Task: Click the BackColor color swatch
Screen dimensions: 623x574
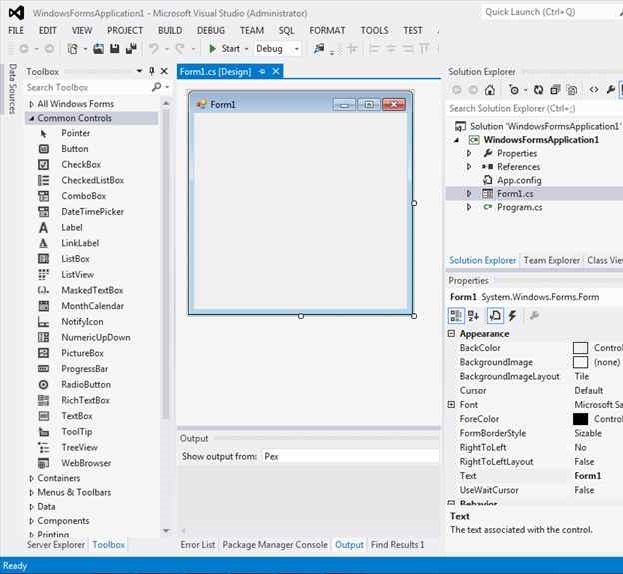Action: tap(580, 348)
